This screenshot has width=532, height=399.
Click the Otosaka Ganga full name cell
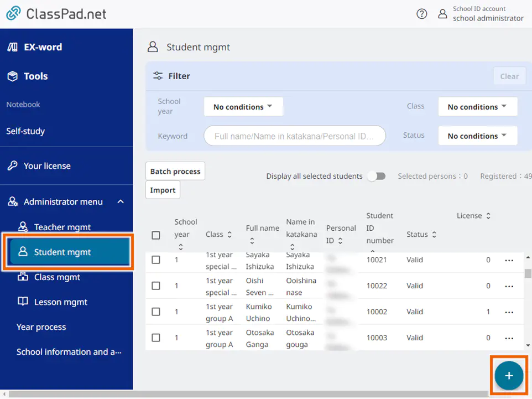click(260, 338)
